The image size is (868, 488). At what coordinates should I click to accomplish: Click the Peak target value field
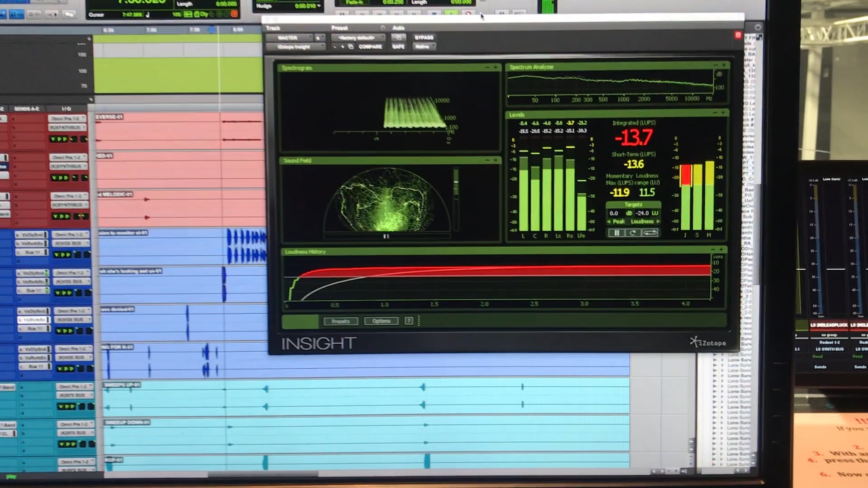click(614, 213)
